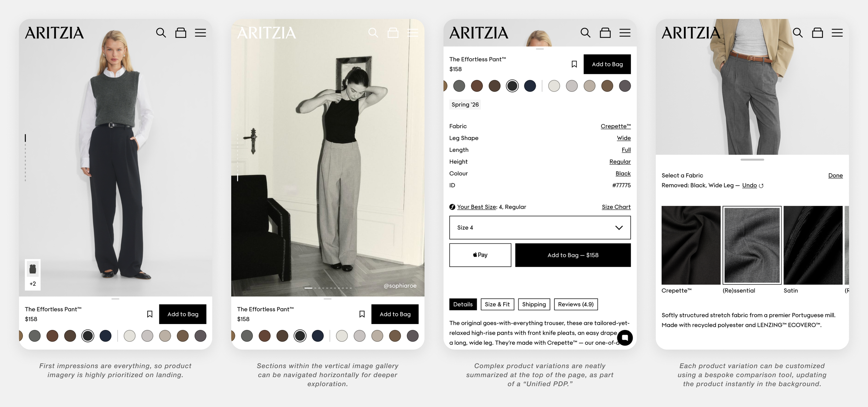Open hamburger menu in fourth screen

click(837, 33)
